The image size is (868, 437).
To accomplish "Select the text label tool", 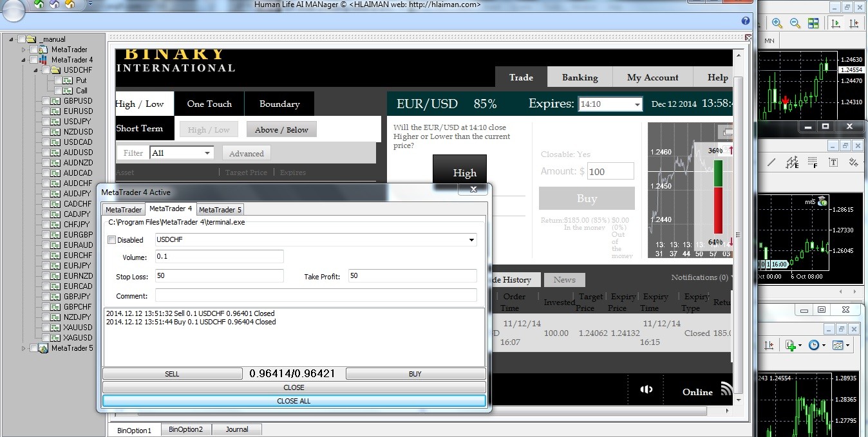I will coord(833,162).
